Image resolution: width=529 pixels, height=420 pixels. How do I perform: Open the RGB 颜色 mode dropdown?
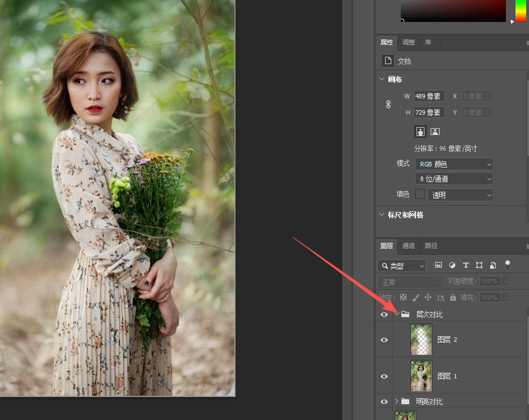454,164
